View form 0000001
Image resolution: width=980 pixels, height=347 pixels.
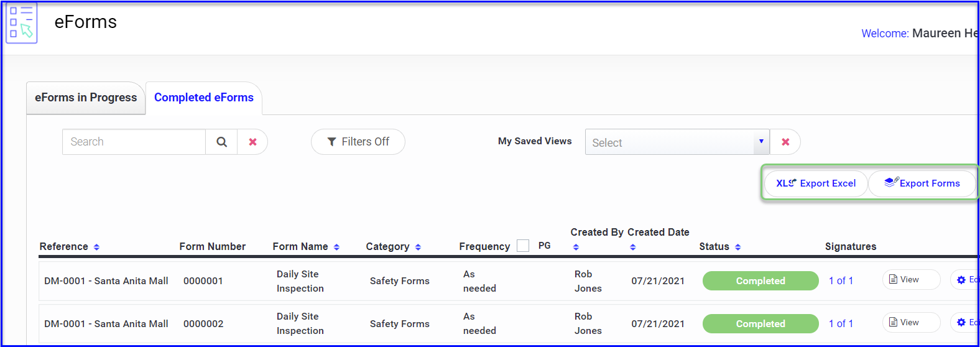(911, 280)
